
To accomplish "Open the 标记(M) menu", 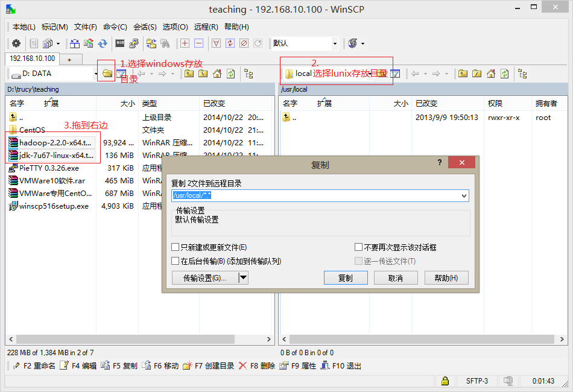I will (54, 27).
